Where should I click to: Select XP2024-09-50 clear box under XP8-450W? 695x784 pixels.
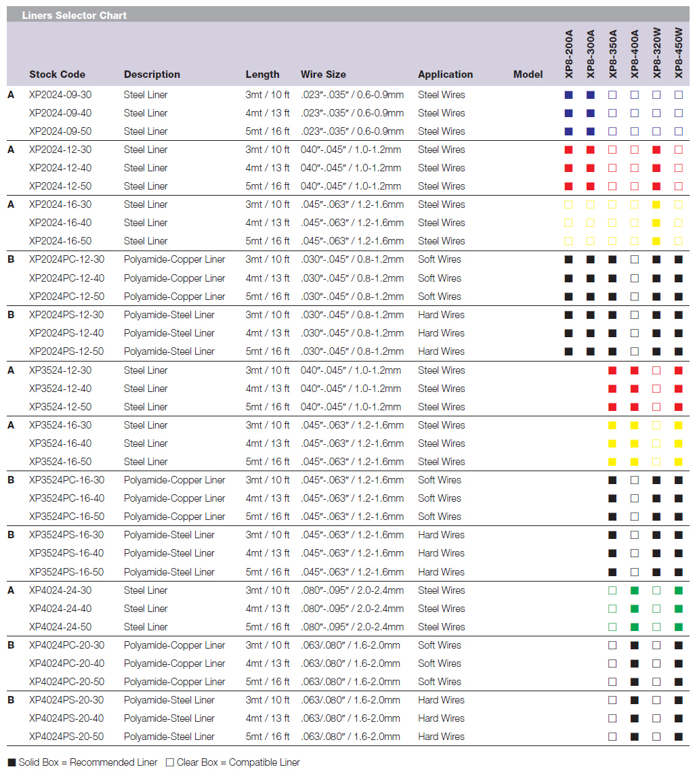[679, 131]
